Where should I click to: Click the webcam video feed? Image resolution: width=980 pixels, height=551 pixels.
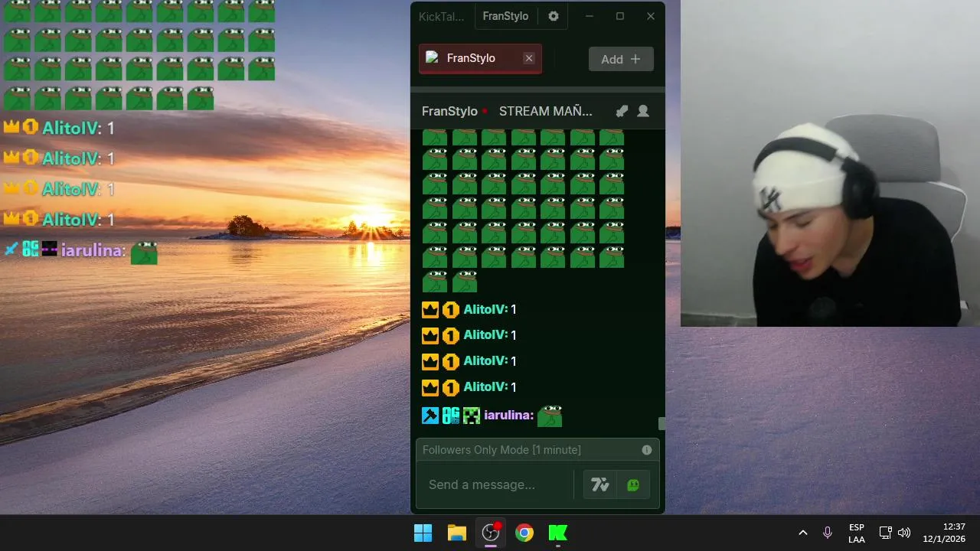[x=830, y=163]
